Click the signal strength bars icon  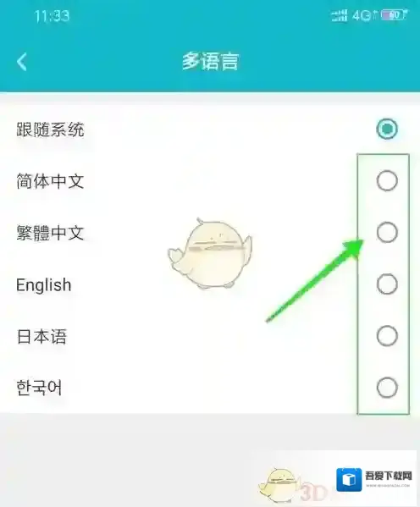coord(340,15)
